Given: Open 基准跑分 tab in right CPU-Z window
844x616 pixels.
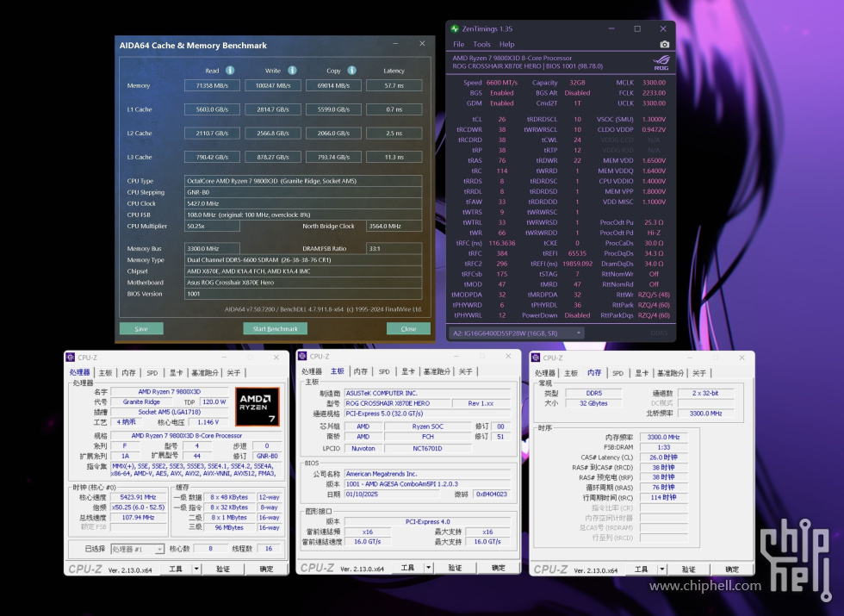Looking at the screenshot, I should 670,373.
